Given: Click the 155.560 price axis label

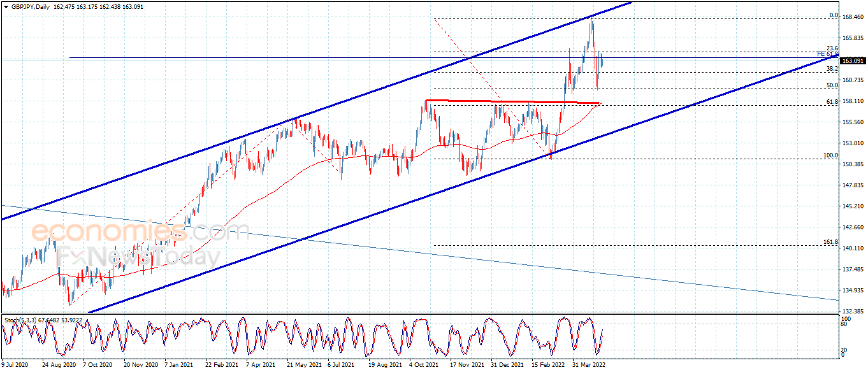Looking at the screenshot, I should click(x=853, y=122).
